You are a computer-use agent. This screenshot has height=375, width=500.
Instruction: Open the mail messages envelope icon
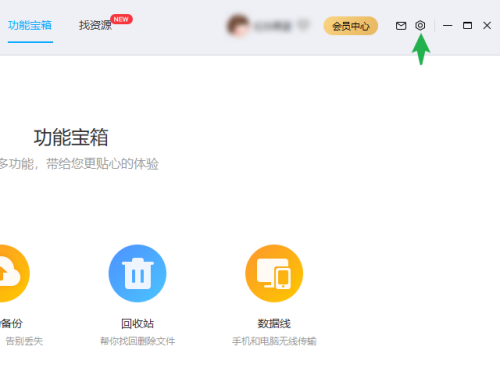[x=401, y=26]
